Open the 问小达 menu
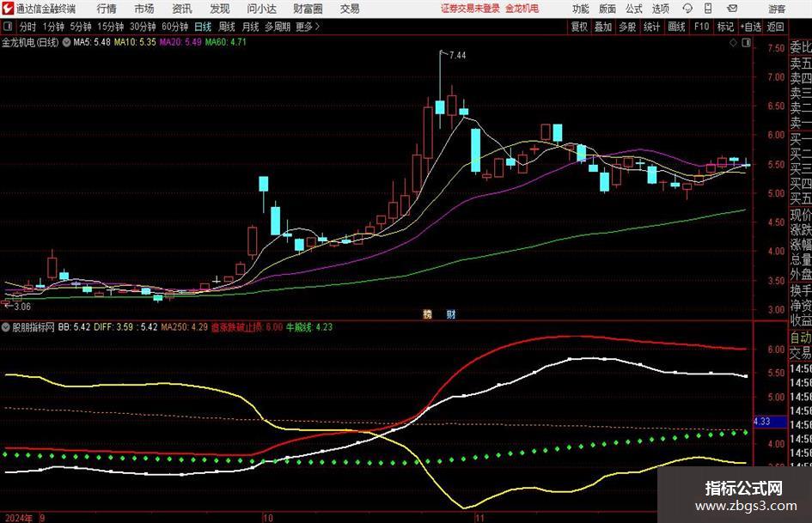The image size is (812, 523). [x=261, y=9]
